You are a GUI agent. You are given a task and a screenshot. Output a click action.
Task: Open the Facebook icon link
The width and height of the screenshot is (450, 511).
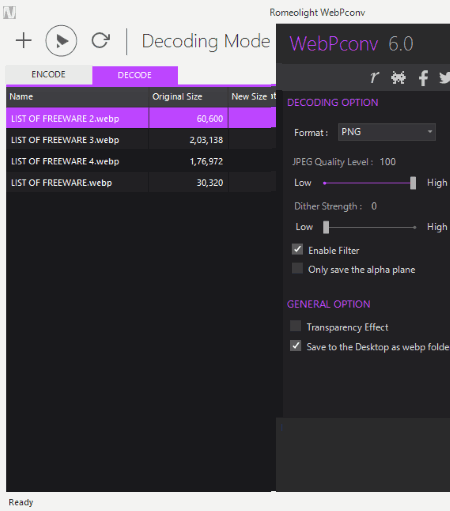tap(423, 78)
